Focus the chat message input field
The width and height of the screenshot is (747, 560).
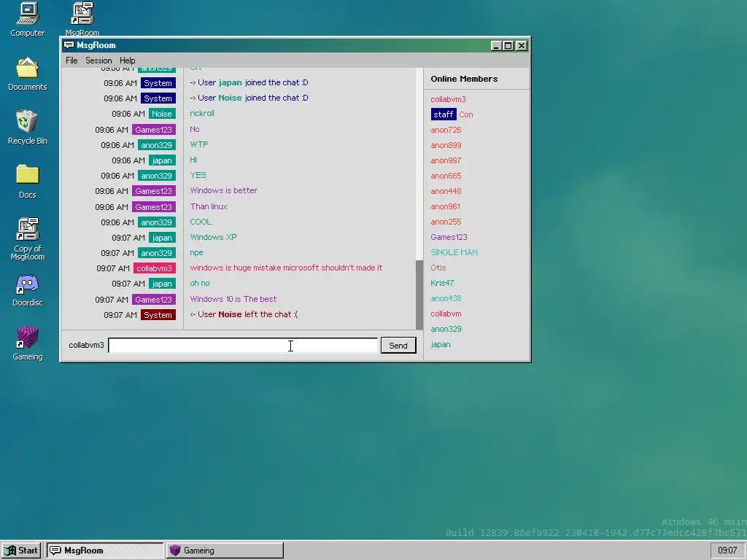(x=243, y=345)
